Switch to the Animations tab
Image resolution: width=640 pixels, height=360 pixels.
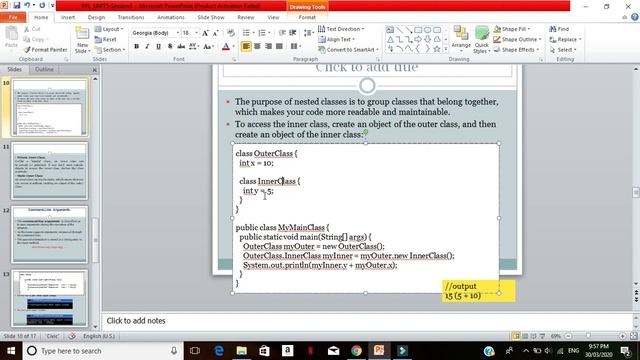pyautogui.click(x=171, y=17)
